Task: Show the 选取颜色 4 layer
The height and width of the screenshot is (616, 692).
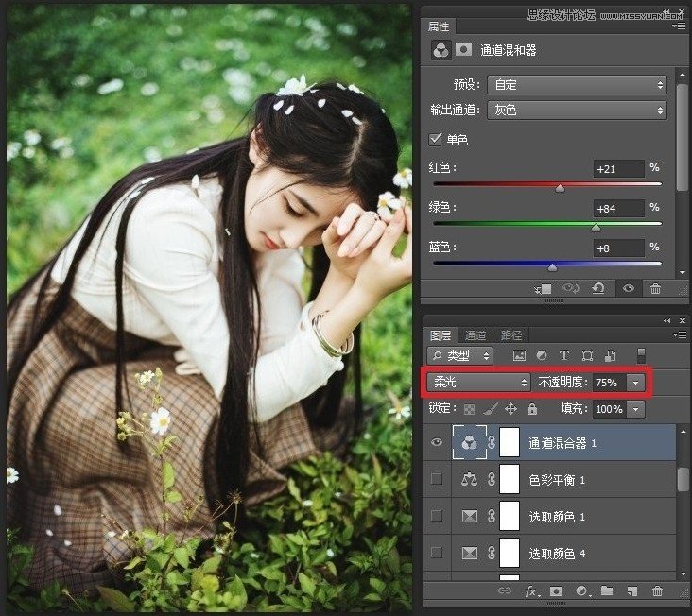Action: (437, 553)
